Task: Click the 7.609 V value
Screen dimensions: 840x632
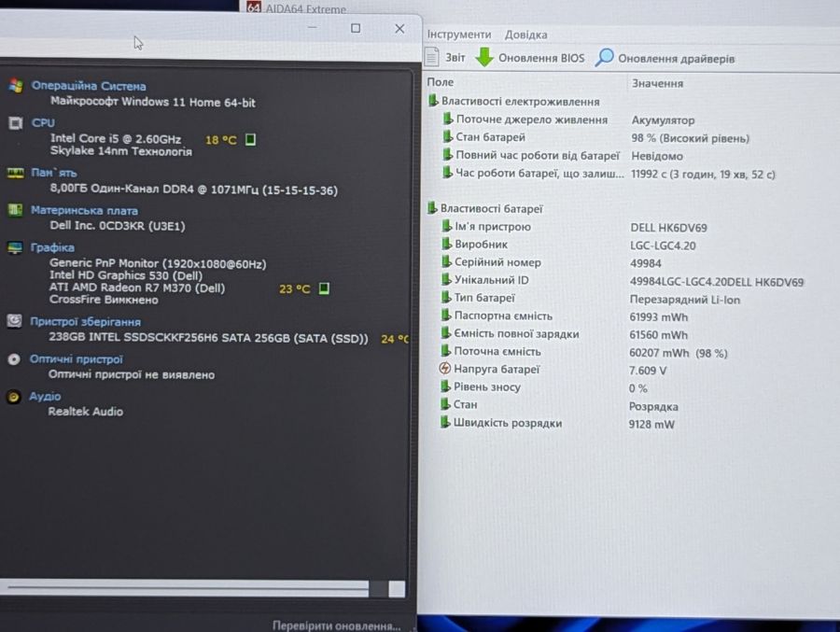Action: (x=648, y=371)
